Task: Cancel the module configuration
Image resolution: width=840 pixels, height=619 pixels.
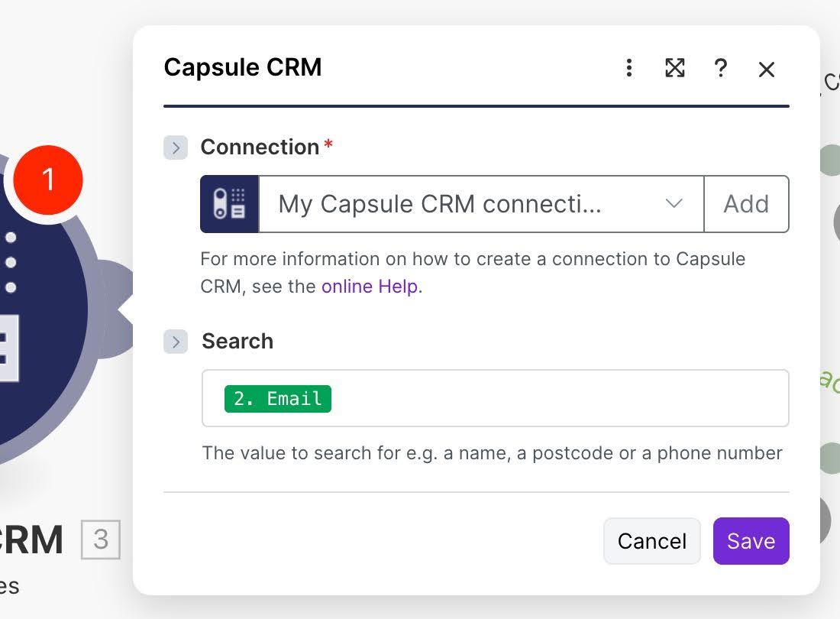Action: tap(651, 540)
